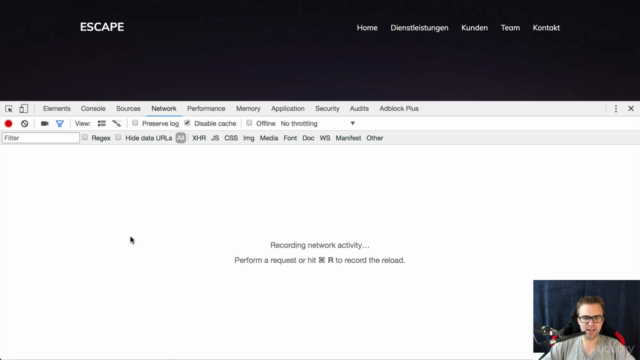
Task: Uncheck the Disable cache checkbox
Action: tap(187, 123)
